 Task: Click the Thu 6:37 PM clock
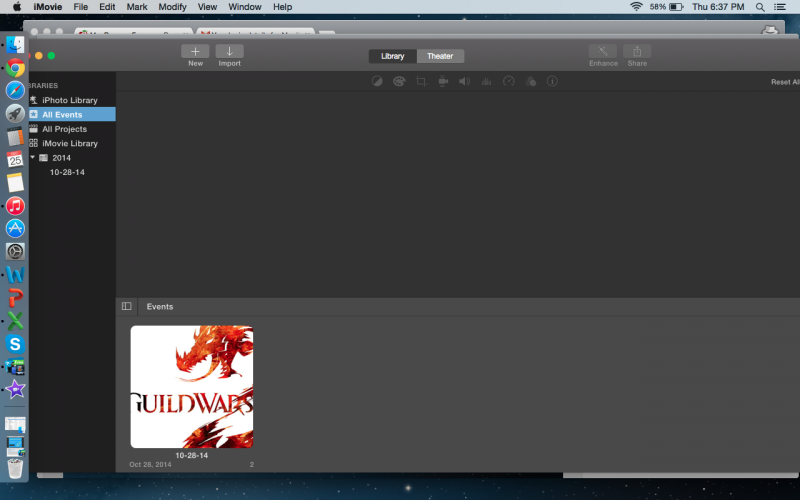718,7
